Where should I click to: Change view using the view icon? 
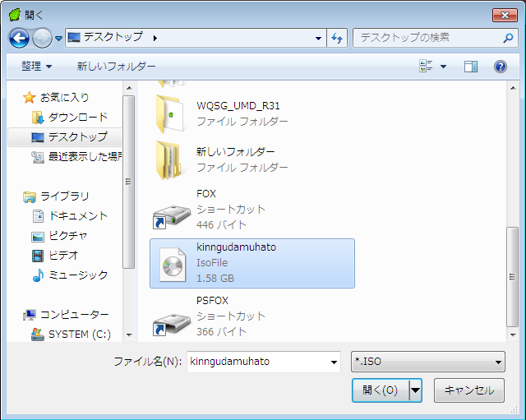pos(426,66)
